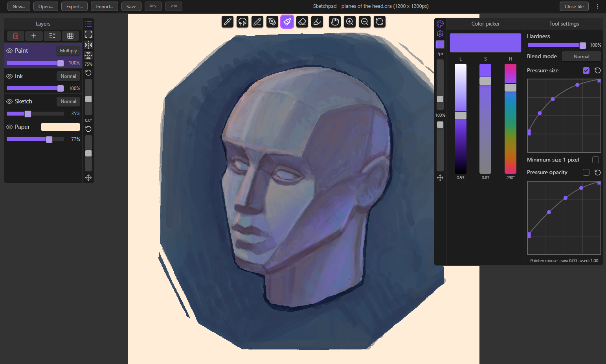Click the grid icon in the Layers toolbar
The height and width of the screenshot is (364, 606).
pyautogui.click(x=70, y=36)
